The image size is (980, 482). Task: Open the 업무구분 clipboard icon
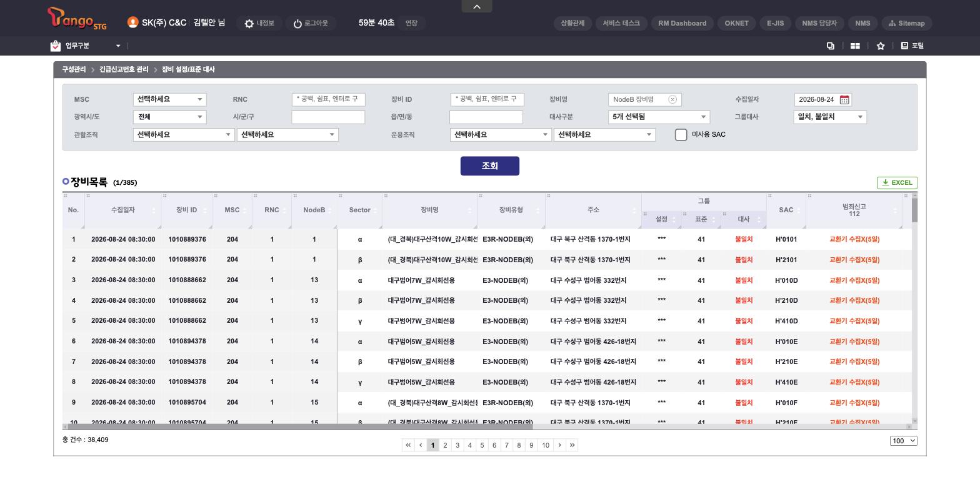click(x=56, y=46)
